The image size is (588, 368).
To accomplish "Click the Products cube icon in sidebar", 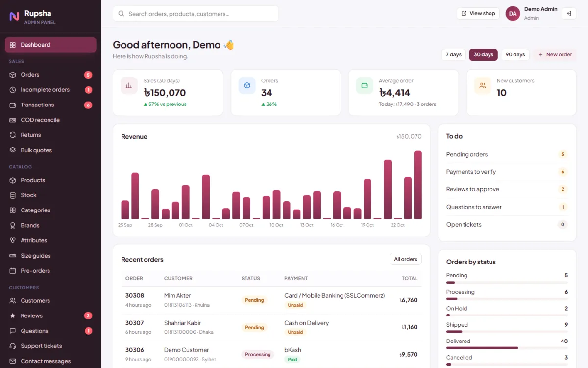I will (x=13, y=180).
